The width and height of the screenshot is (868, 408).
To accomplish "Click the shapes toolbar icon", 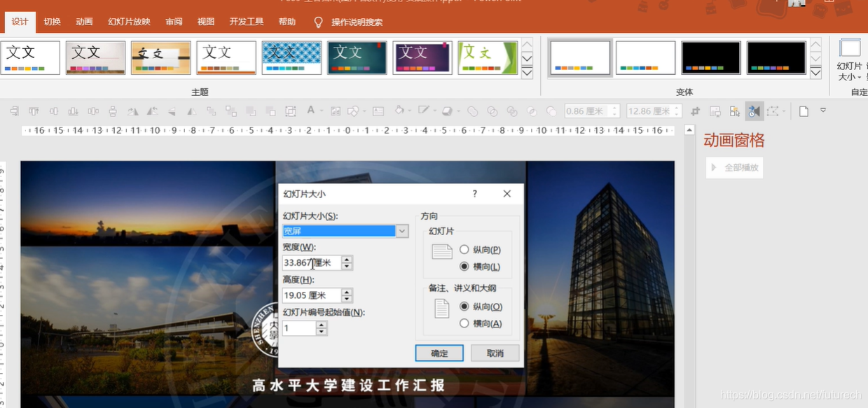I will coord(353,111).
